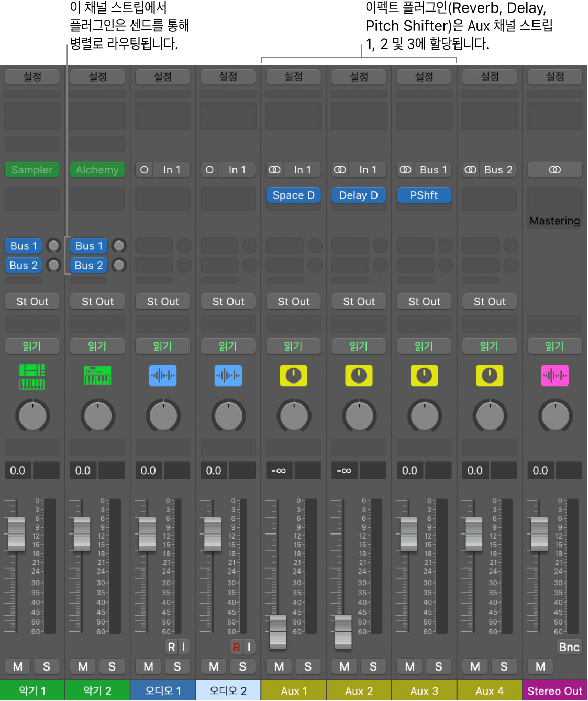Click the pan knob on 악기 1

coord(32,416)
